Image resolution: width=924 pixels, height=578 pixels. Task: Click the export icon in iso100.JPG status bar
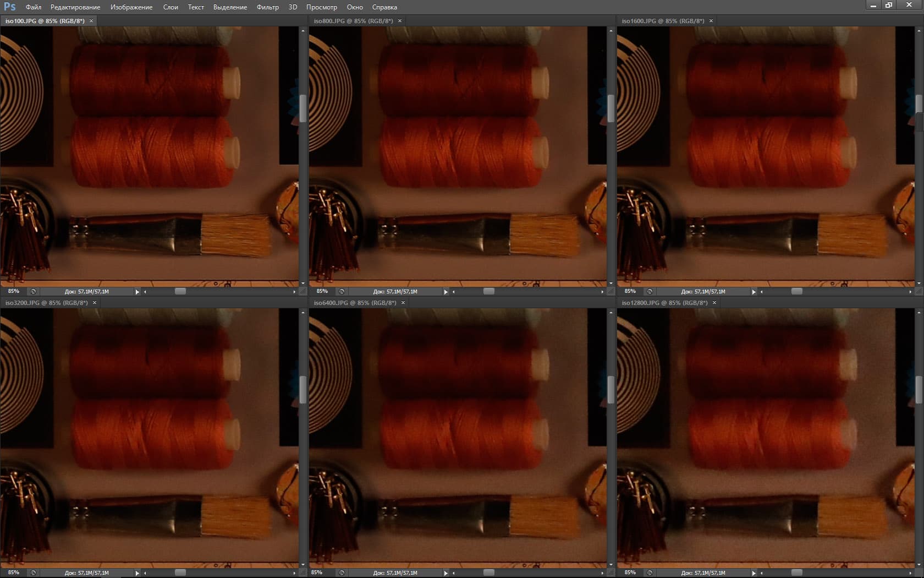point(33,291)
